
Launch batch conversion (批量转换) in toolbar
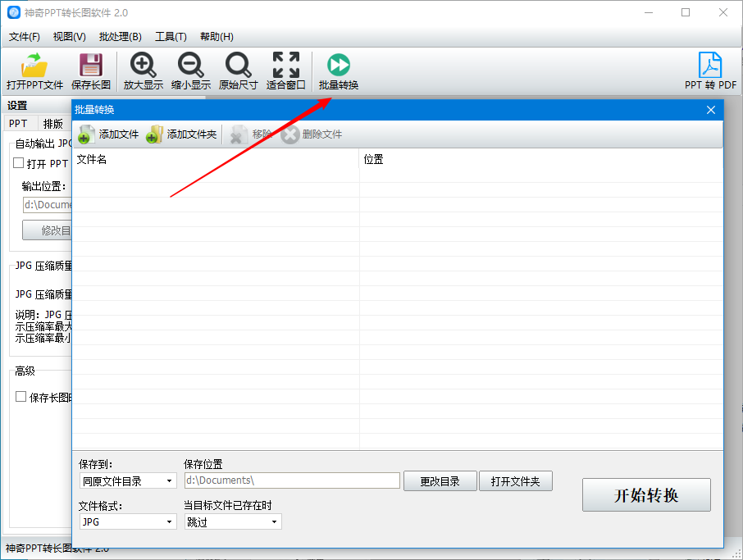339,71
